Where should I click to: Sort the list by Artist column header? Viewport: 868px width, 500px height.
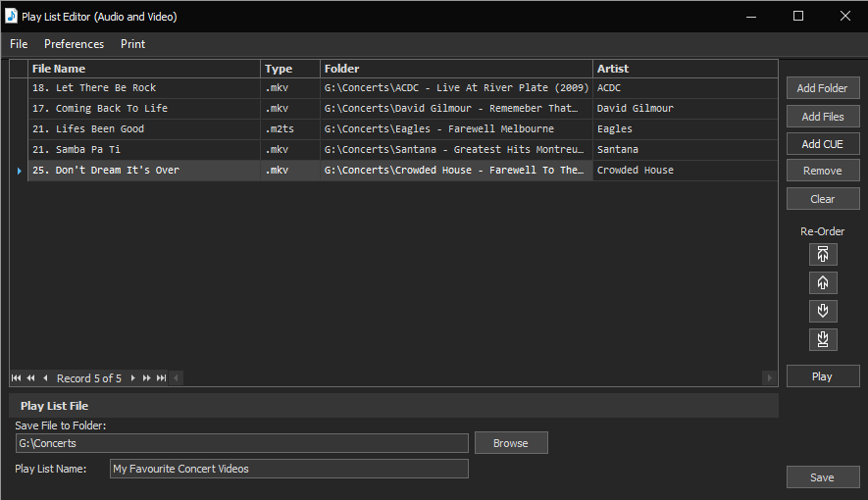(684, 69)
